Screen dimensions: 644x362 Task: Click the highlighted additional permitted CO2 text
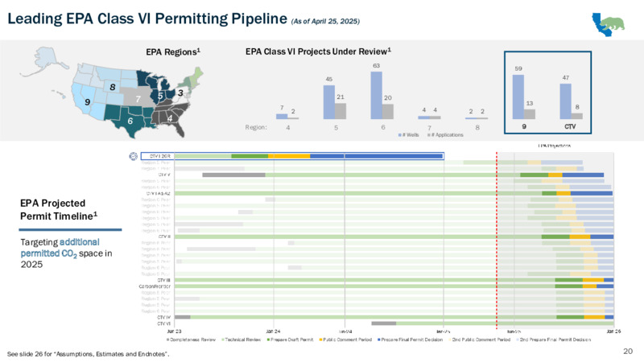60,248
